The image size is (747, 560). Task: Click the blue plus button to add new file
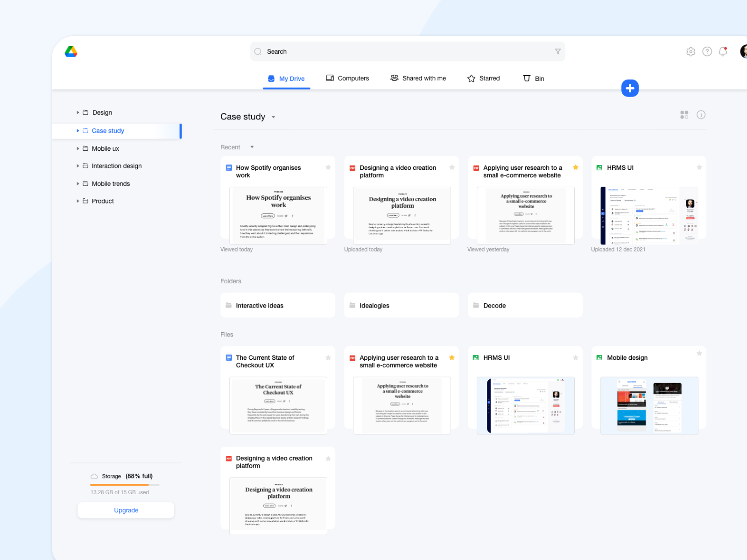pos(630,88)
